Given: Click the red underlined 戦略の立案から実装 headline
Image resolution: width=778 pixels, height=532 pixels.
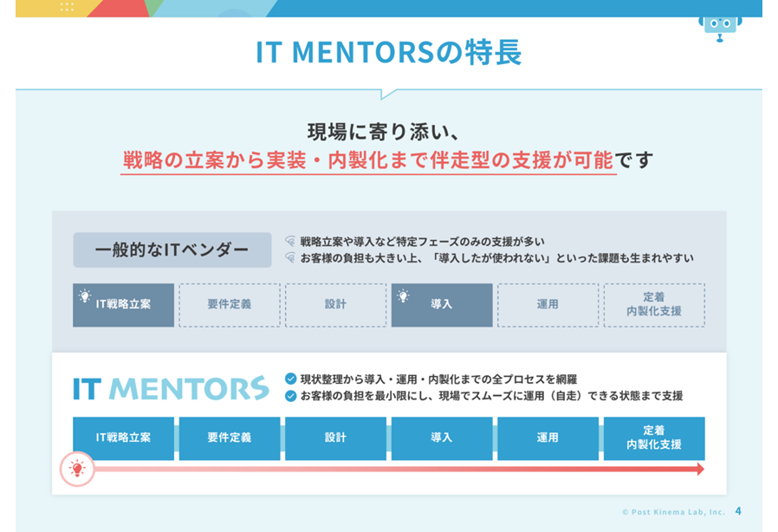Looking at the screenshot, I should 367,161.
